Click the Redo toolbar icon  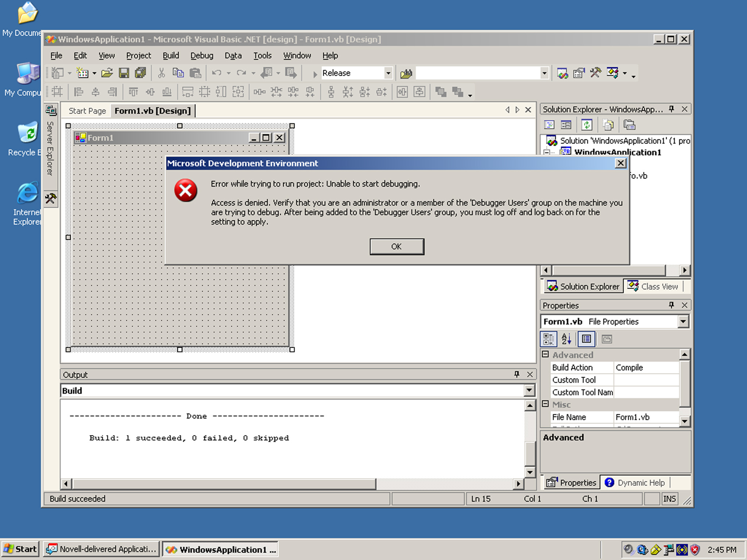(241, 73)
